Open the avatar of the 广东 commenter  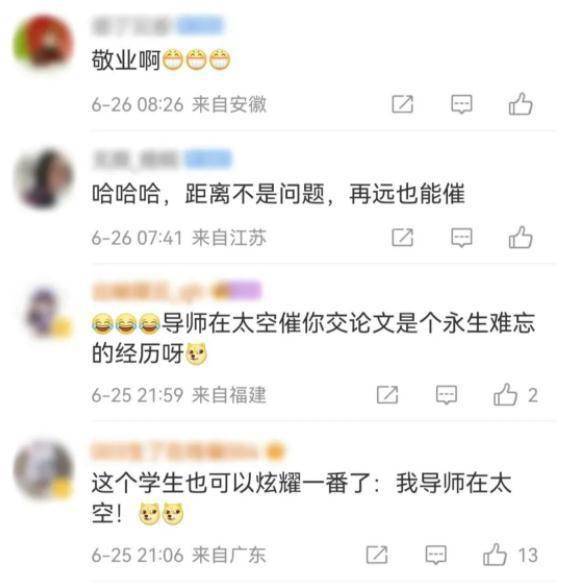[x=43, y=470]
